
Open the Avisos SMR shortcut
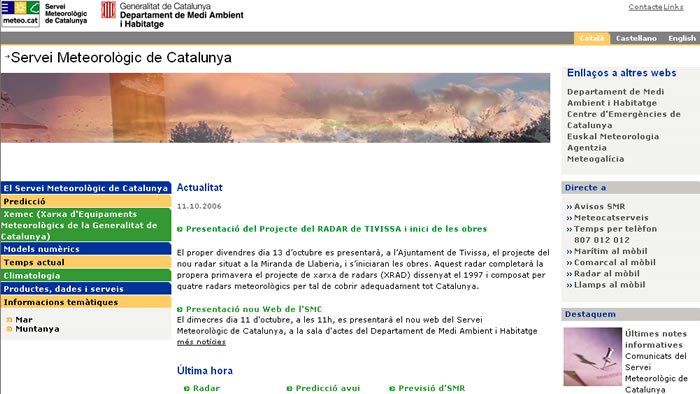tap(599, 207)
